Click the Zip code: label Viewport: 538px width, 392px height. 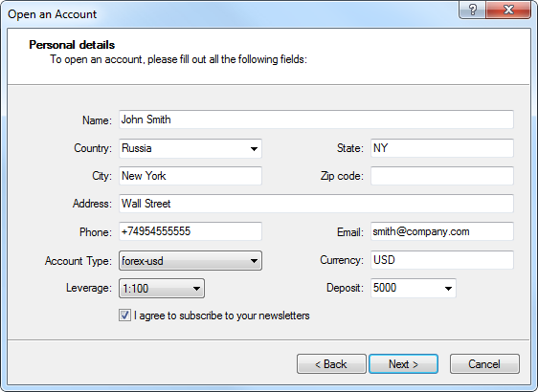[342, 176]
